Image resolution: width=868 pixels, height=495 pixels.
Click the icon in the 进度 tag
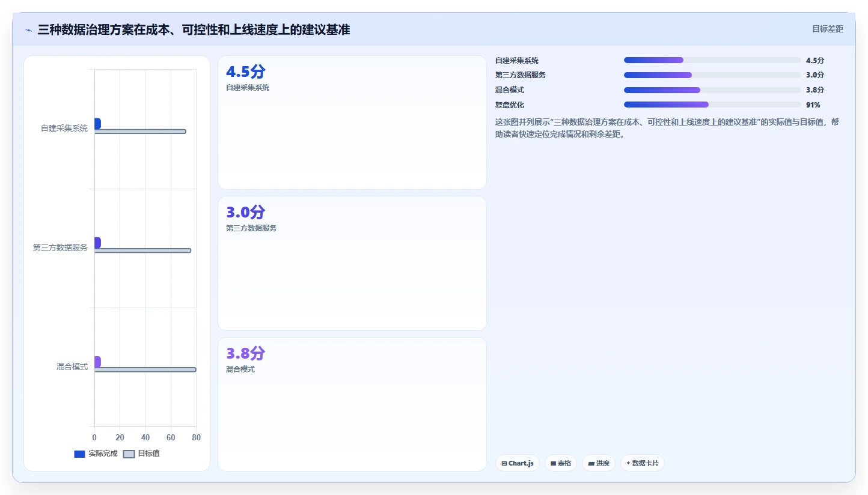(x=591, y=463)
